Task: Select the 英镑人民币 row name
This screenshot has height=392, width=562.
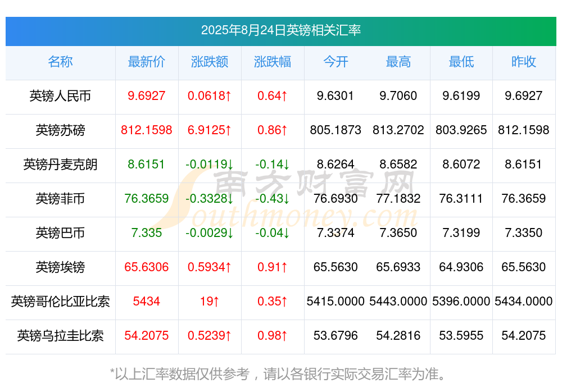Action: click(x=60, y=96)
